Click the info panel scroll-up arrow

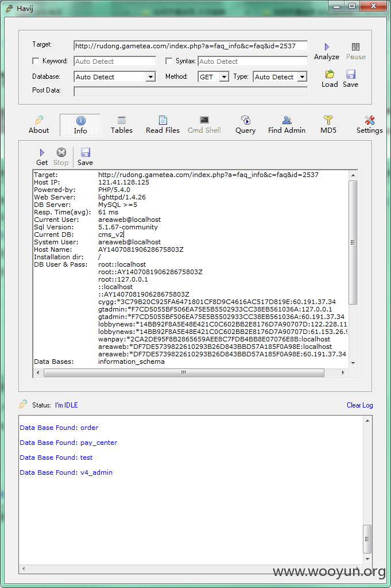(x=353, y=175)
